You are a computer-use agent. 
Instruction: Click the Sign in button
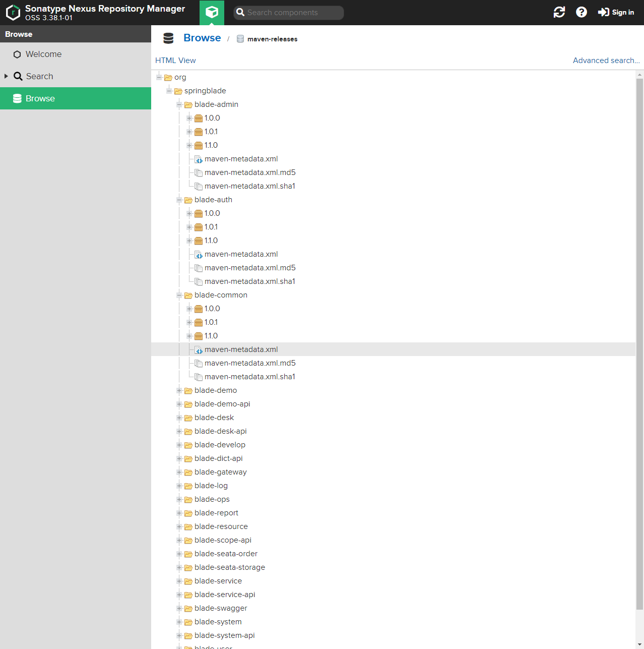point(616,12)
